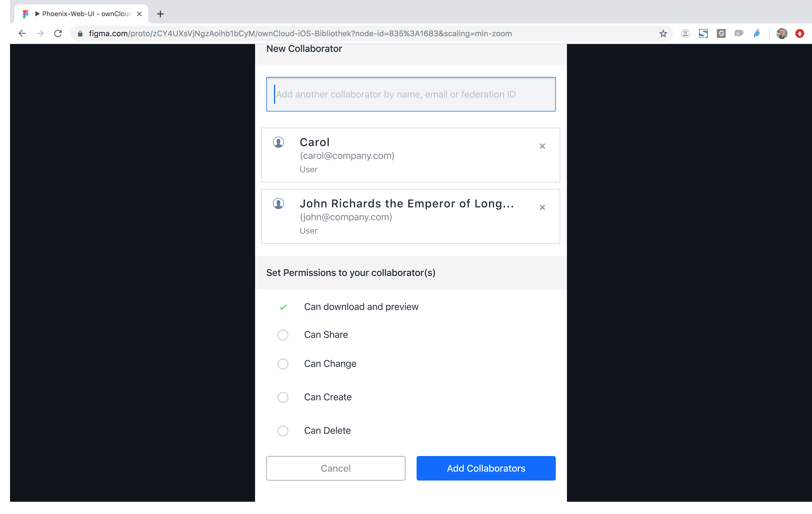Click the Cancel button
Screen dimensions: 812x514
(x=336, y=468)
